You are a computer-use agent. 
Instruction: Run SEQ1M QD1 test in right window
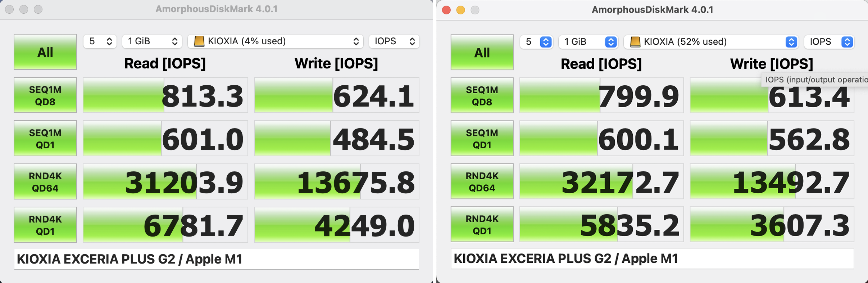coord(482,139)
